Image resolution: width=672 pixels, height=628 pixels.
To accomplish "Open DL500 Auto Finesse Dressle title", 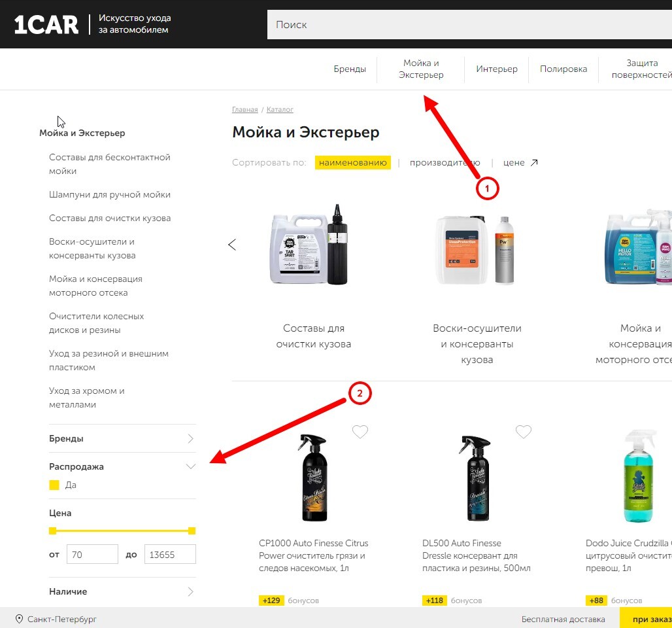I will coord(476,555).
